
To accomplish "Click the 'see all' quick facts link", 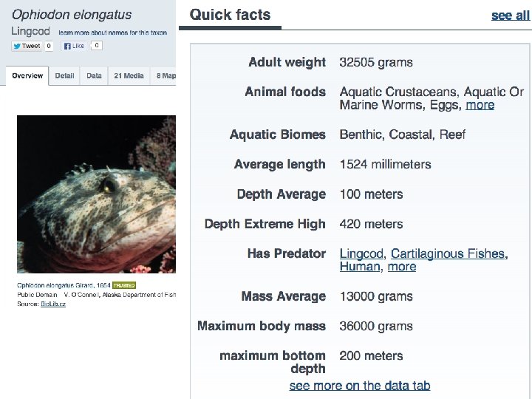I will click(511, 15).
